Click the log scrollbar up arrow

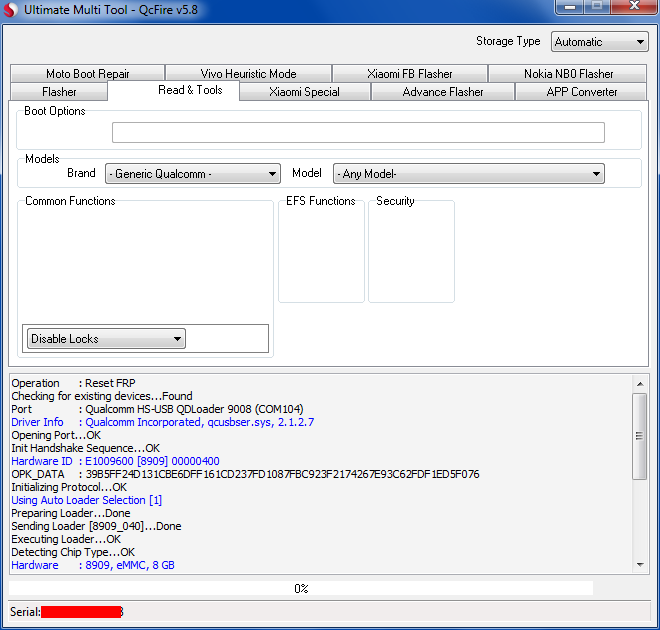(640, 384)
